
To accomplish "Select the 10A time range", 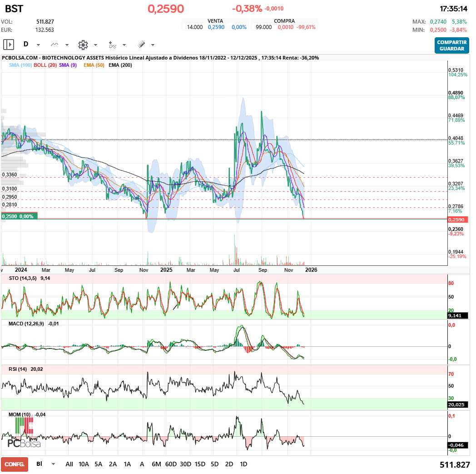I will (84, 464).
